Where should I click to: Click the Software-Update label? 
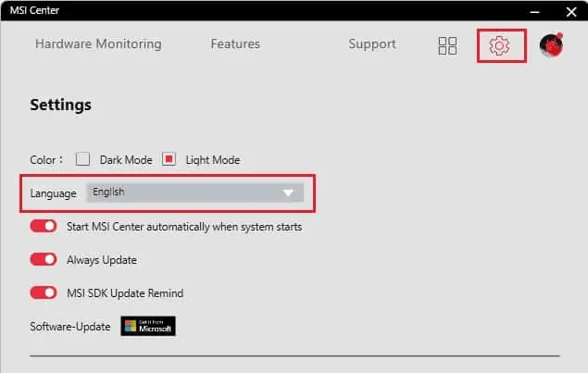(70, 327)
